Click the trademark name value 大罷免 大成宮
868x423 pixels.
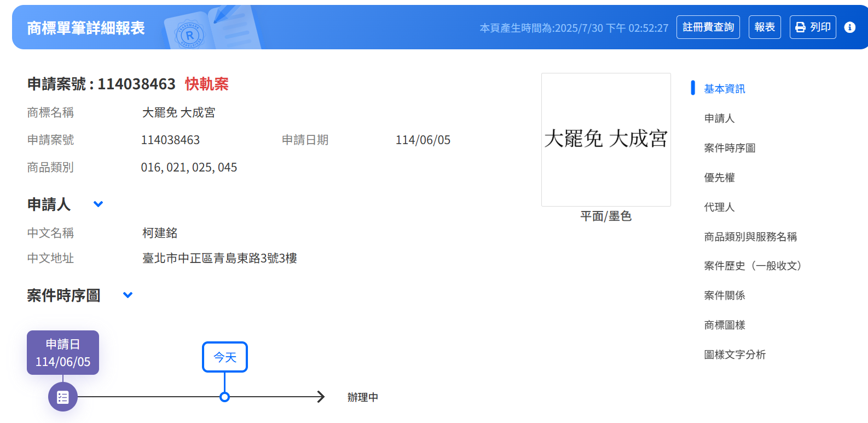pos(179,113)
